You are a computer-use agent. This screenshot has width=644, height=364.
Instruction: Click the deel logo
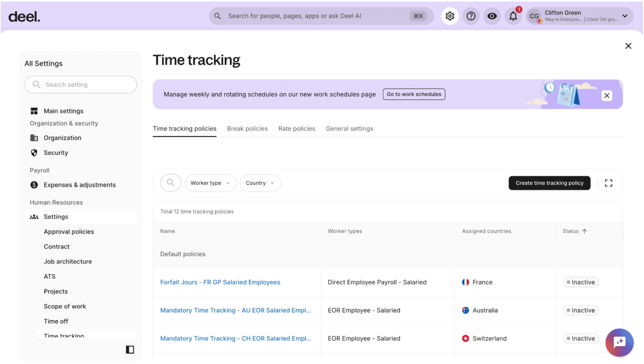point(24,16)
